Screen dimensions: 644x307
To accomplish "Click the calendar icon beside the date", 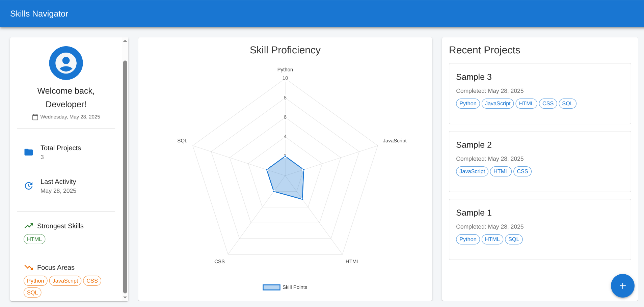I will click(35, 117).
